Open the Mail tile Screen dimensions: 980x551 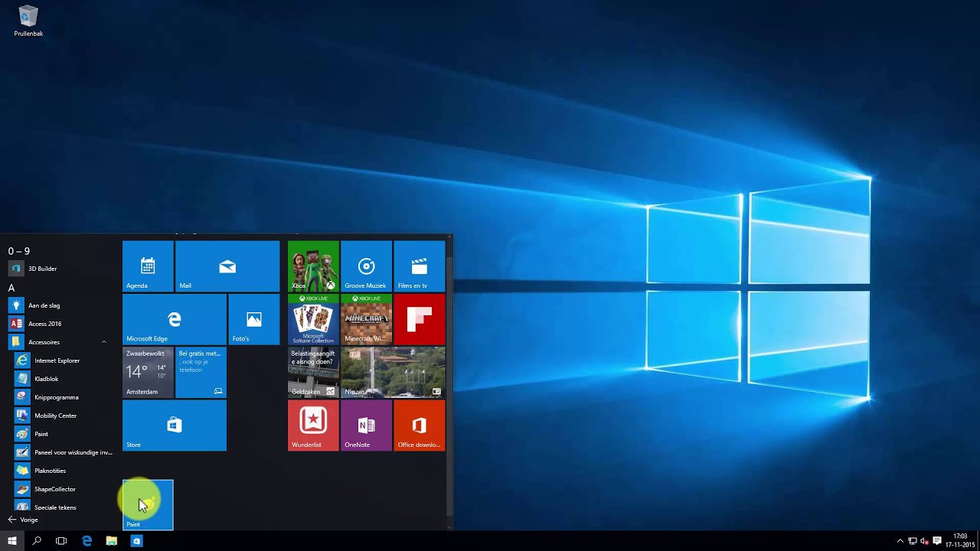(227, 266)
